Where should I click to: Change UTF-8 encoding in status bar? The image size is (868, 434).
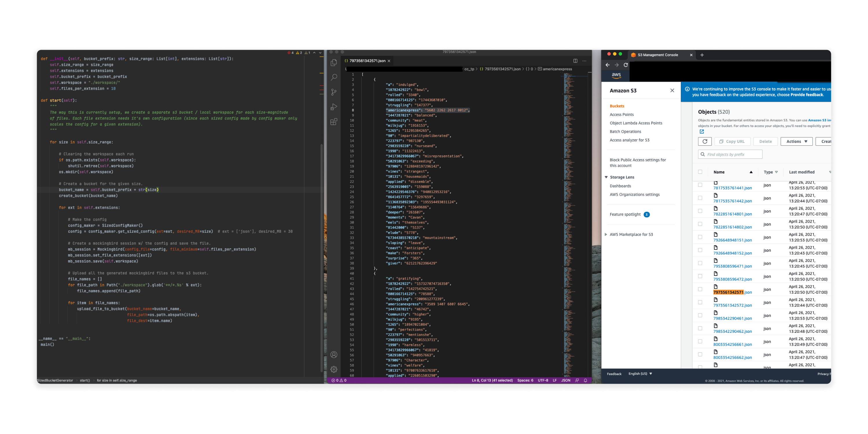[543, 381]
